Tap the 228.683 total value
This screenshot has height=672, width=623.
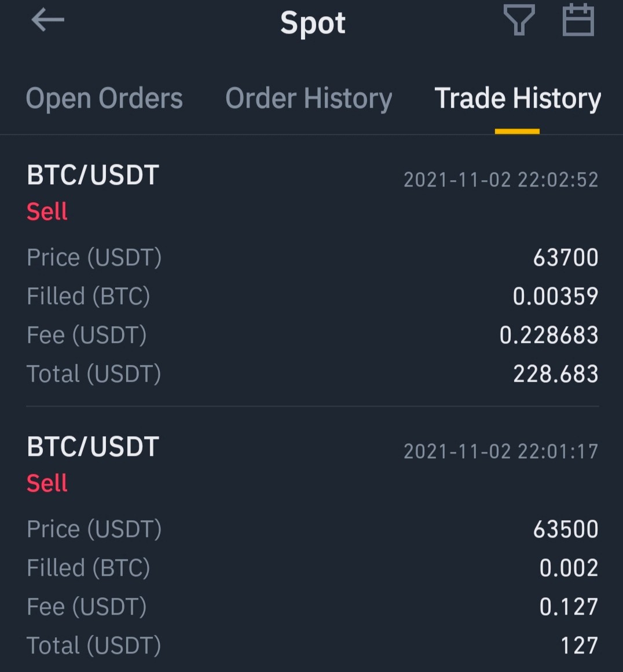click(556, 374)
